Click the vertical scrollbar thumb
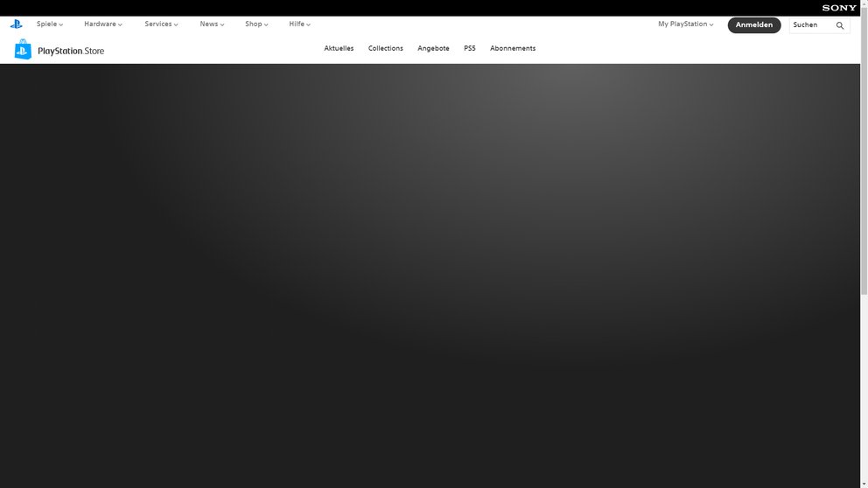Image resolution: width=868 pixels, height=488 pixels. click(x=864, y=150)
